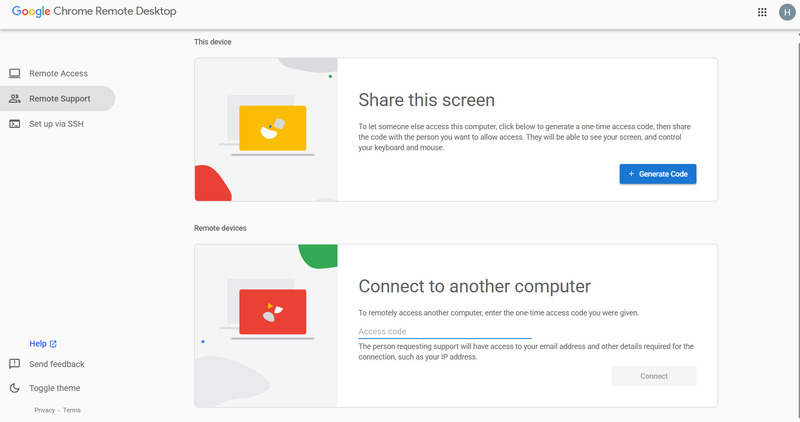The image size is (800, 422).
Task: Open the account avatar labeled H
Action: pos(787,12)
